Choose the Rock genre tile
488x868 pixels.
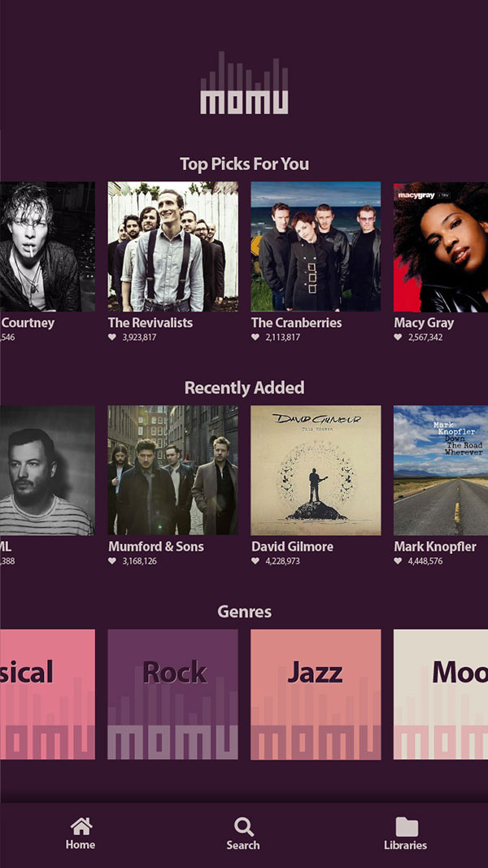[x=172, y=694]
